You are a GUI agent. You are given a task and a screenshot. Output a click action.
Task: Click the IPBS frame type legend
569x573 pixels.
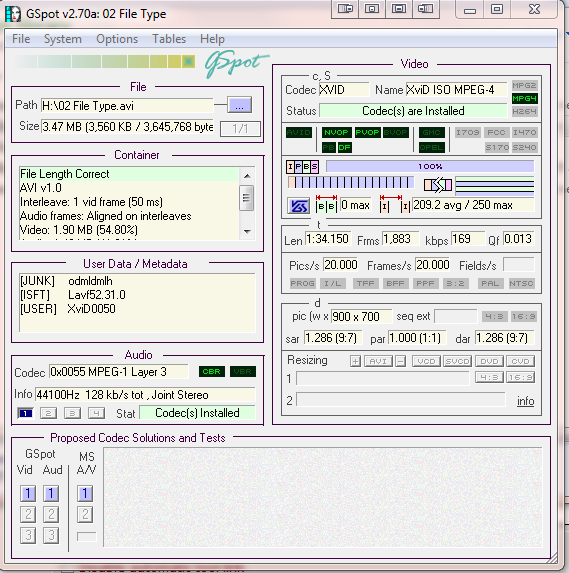coord(302,167)
